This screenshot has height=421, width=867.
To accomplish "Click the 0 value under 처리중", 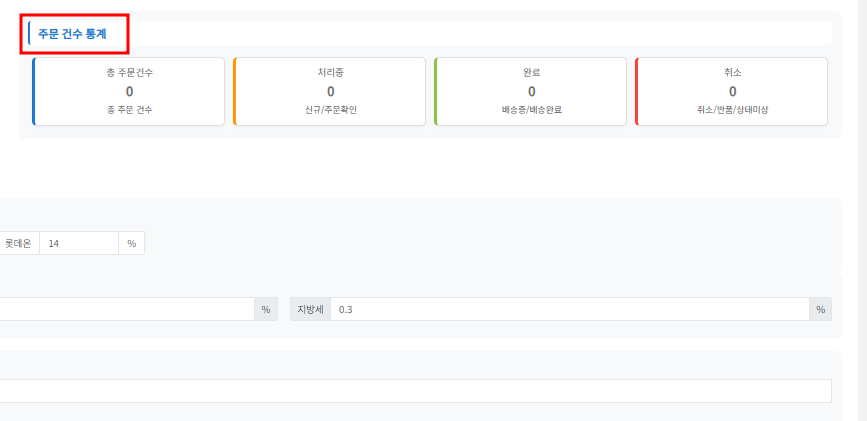I will 330,92.
